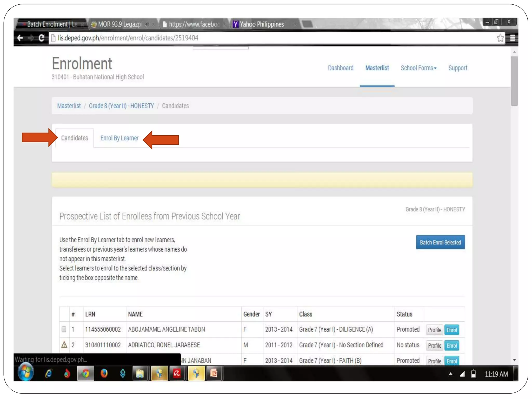Image resolution: width=532 pixels, height=399 pixels.
Task: Bookmark this page with the star icon
Action: coord(500,38)
